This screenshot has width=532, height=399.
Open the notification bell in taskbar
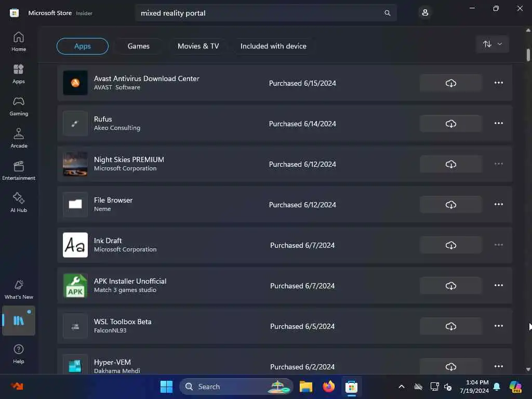point(497,387)
